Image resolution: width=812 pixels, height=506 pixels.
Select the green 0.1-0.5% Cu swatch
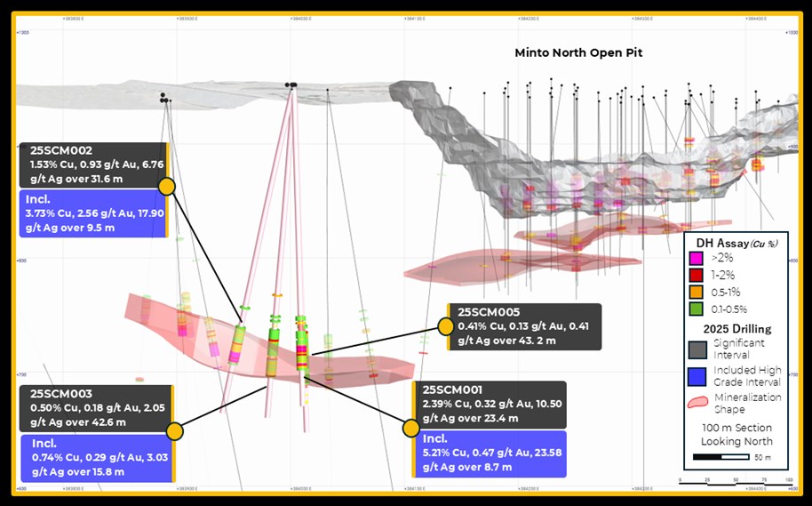coord(697,309)
